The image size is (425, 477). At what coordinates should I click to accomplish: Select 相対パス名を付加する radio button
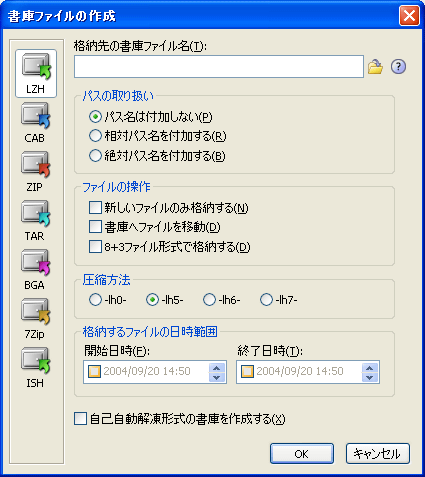click(95, 136)
